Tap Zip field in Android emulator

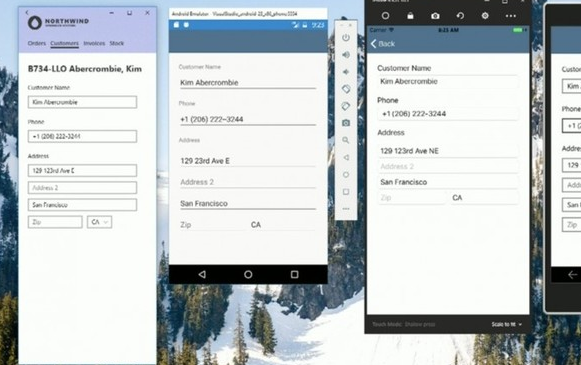tap(212, 225)
